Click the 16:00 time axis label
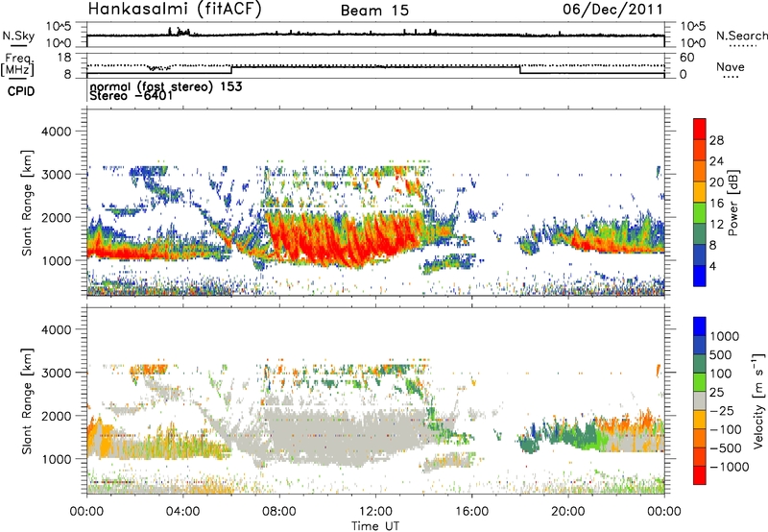Viewport: 768px width, 532px height. [x=471, y=511]
